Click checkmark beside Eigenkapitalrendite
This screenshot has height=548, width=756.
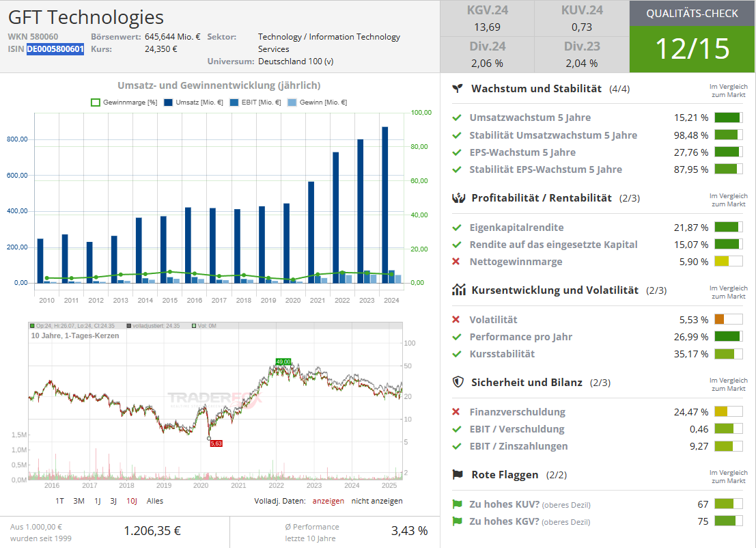(457, 228)
